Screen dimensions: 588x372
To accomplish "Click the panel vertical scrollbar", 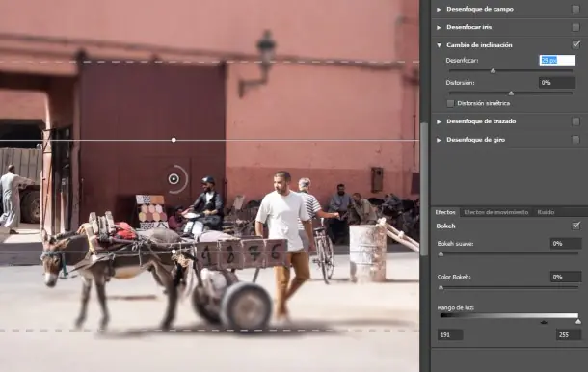I will (x=424, y=190).
